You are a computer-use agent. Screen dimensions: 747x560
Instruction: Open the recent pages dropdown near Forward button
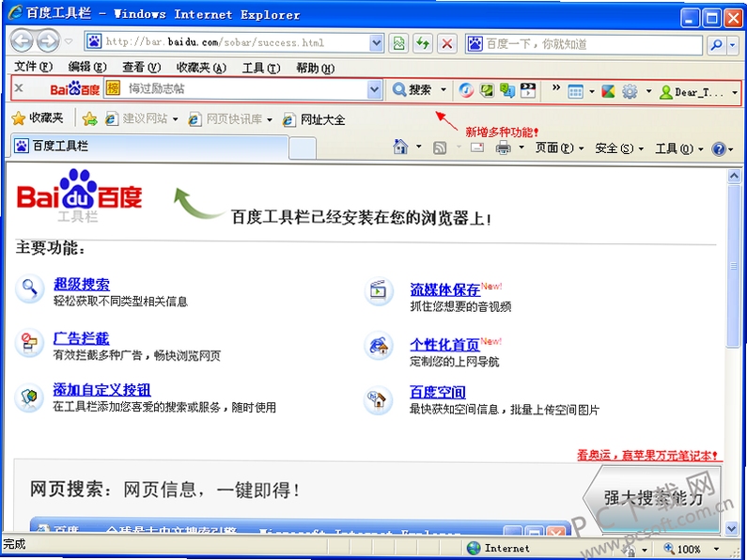(x=69, y=42)
